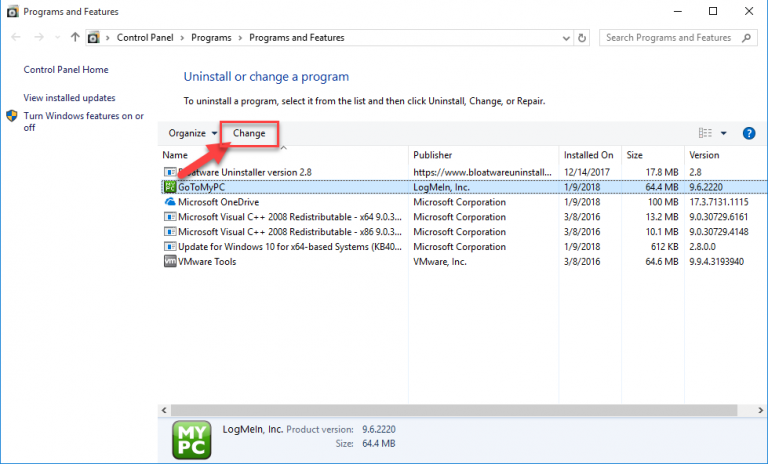
Task: Sort list by Publisher column header
Action: point(433,155)
